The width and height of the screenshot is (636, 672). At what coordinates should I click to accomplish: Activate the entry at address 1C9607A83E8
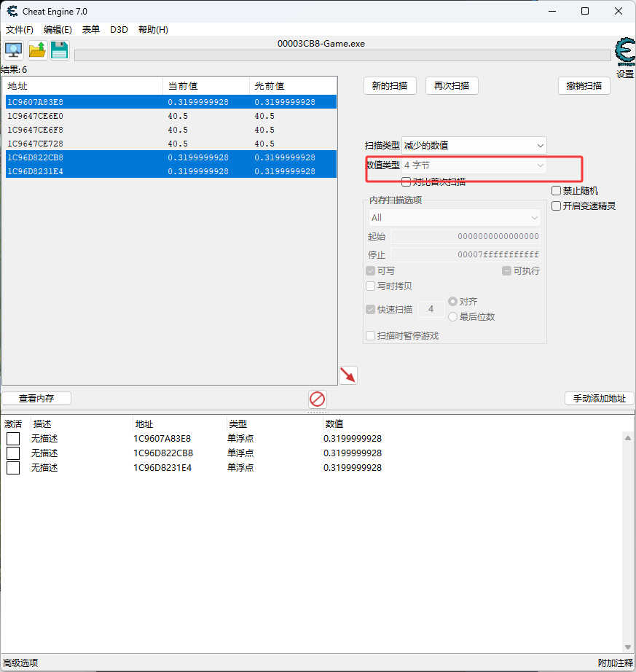pyautogui.click(x=13, y=439)
